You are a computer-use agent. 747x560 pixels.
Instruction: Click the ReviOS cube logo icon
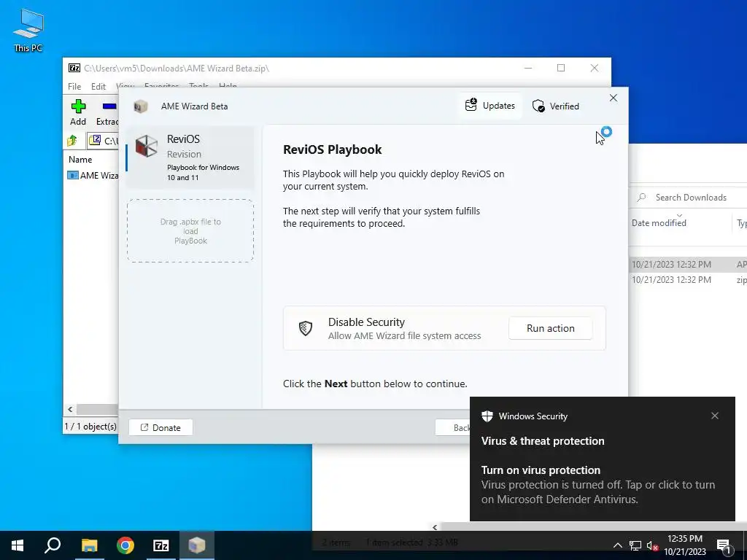pos(146,146)
